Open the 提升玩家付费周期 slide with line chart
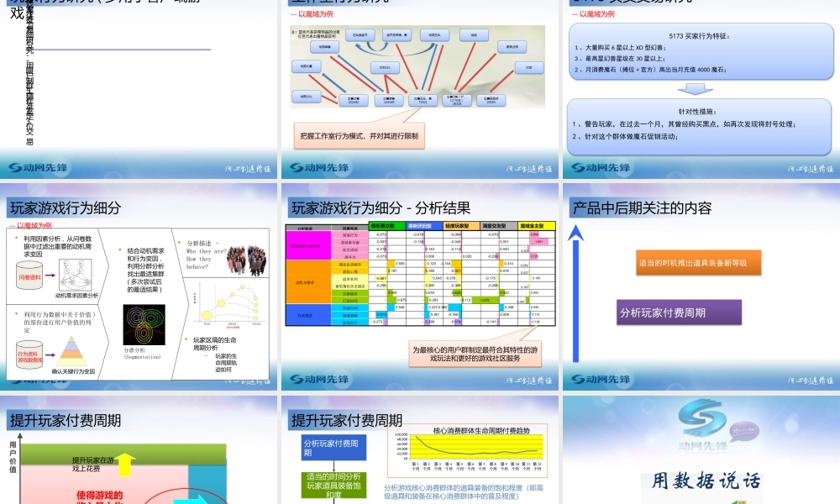Screen dimensions: 840x504 pyautogui.click(x=419, y=450)
